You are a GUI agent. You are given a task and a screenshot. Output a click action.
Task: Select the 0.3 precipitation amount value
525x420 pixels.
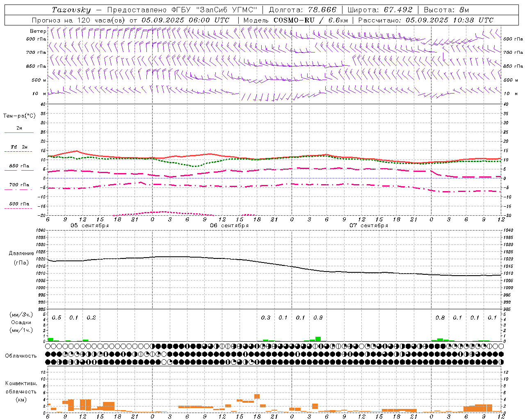266,317
